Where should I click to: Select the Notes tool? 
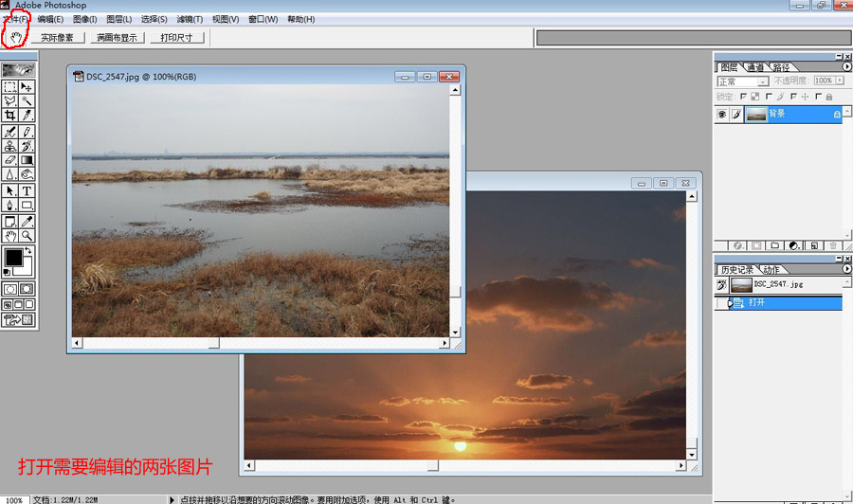click(x=9, y=222)
